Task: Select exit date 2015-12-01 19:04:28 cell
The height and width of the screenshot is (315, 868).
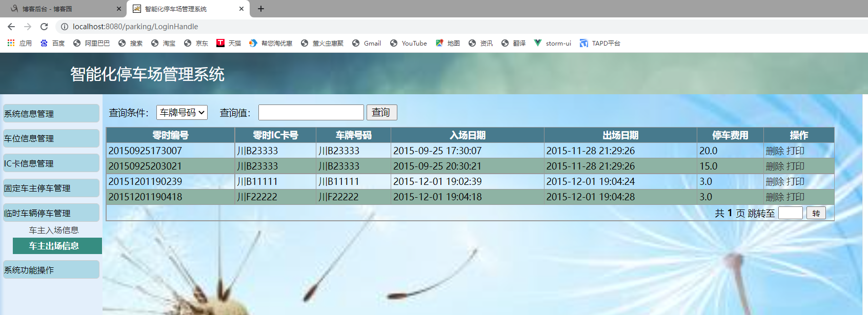Action: tap(620, 197)
